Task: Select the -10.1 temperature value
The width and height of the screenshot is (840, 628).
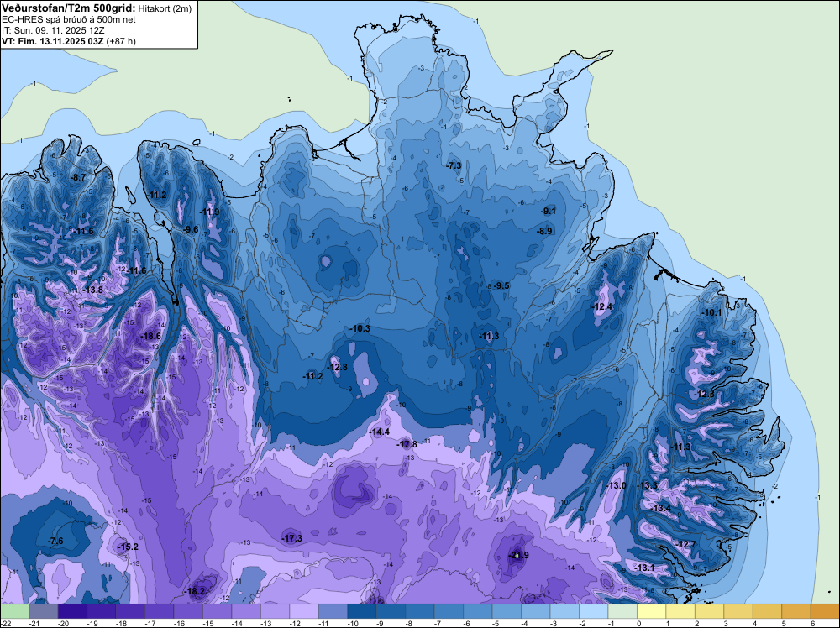Action: pyautogui.click(x=711, y=312)
